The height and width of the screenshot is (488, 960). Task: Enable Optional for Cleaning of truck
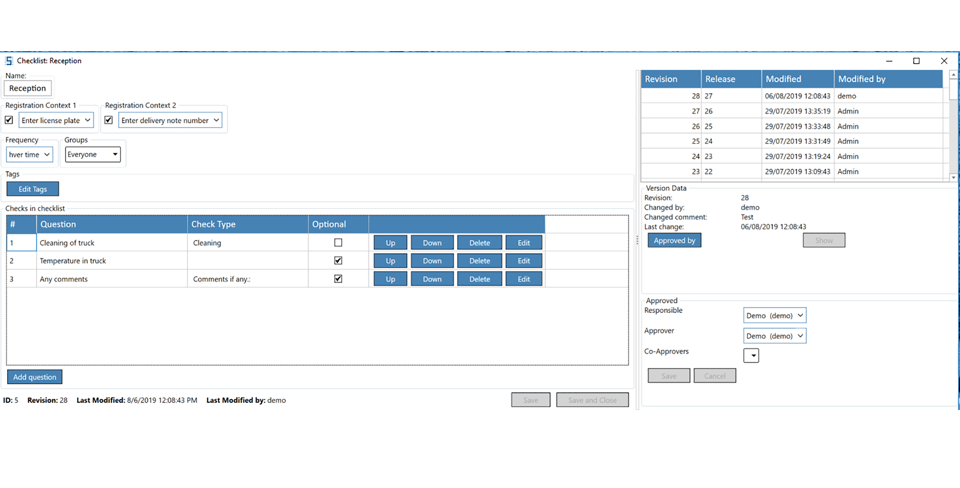pos(338,243)
